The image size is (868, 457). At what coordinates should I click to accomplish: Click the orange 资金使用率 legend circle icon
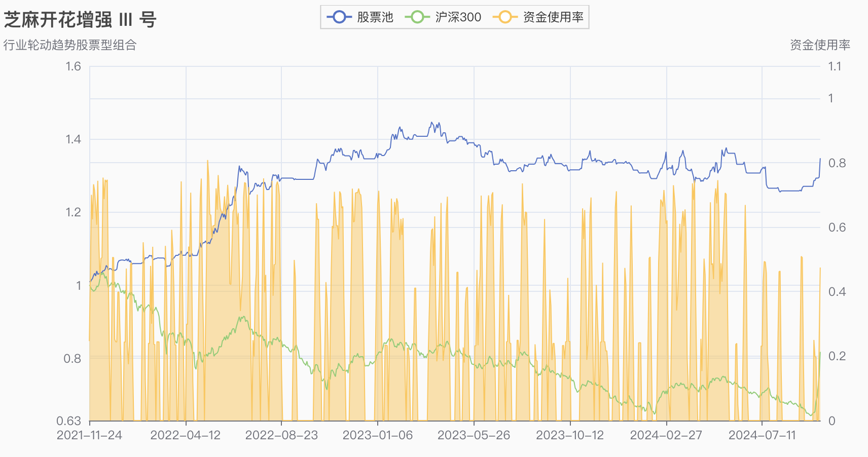(505, 17)
